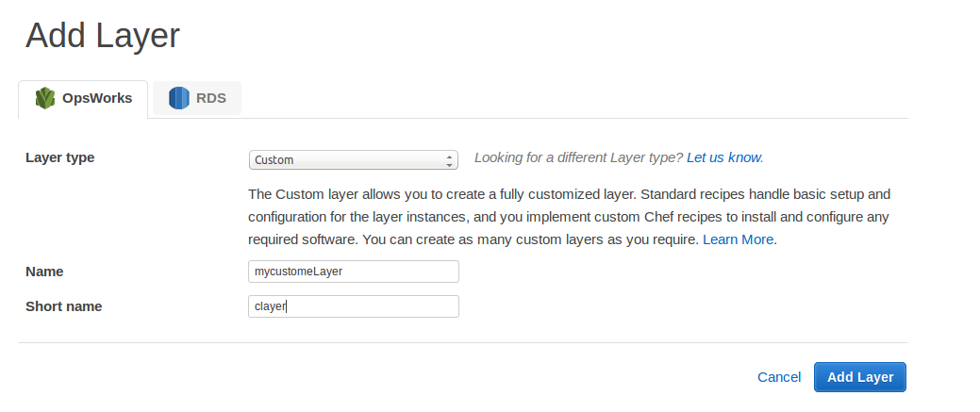Click the blue RDS database icon
Screen dimensions: 980x412
pos(179,98)
